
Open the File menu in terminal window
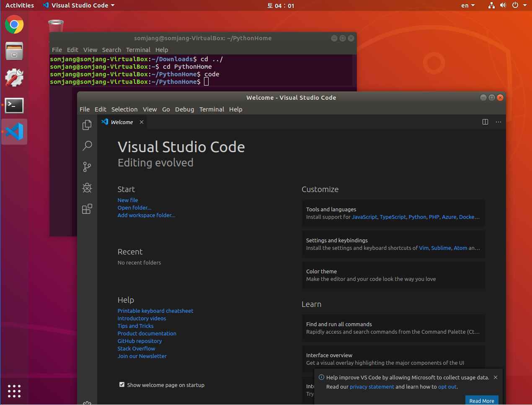coord(57,50)
